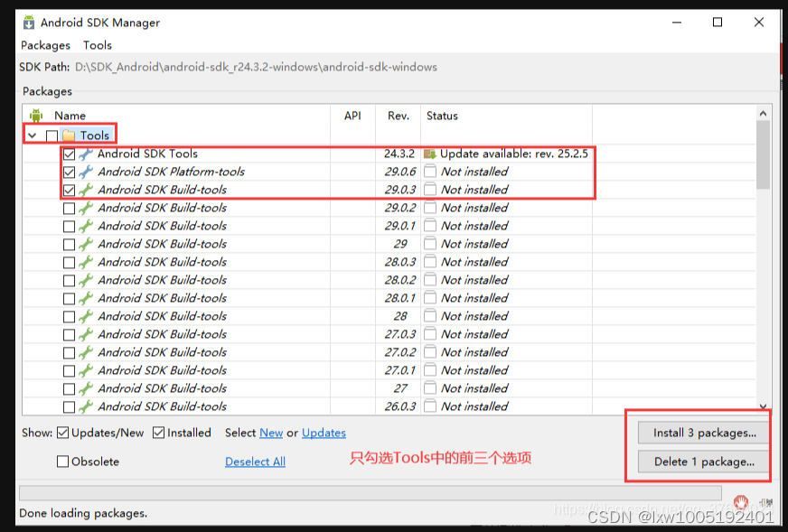The image size is (788, 532).
Task: Check Android SDK Build-tools 26.0.3
Action: tap(70, 407)
